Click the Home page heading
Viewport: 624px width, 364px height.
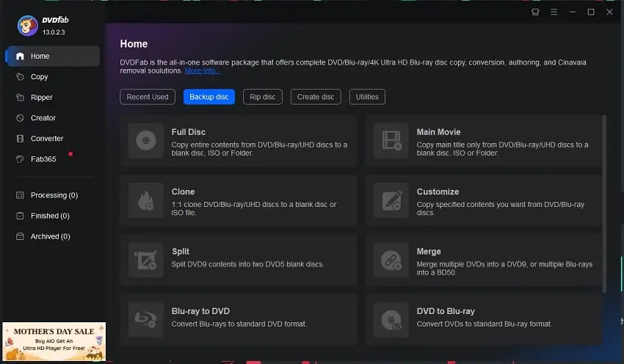coord(134,44)
